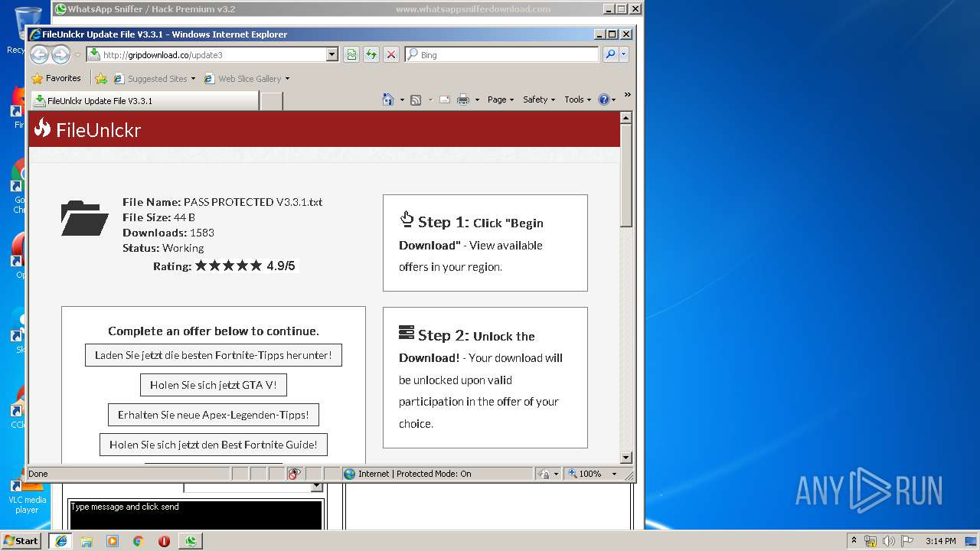Open the Windows Start menu
The height and width of the screenshot is (551, 980).
click(x=21, y=540)
